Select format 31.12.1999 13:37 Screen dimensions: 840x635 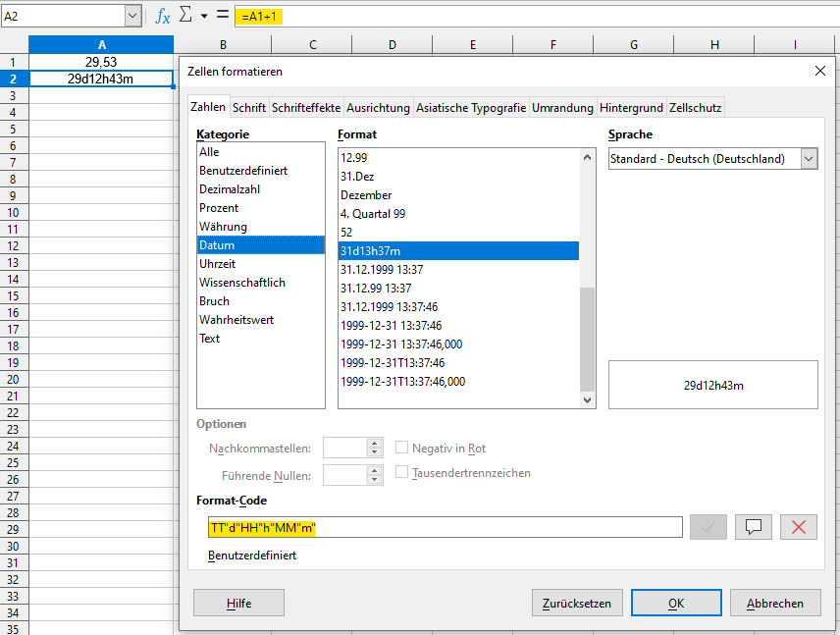point(458,270)
